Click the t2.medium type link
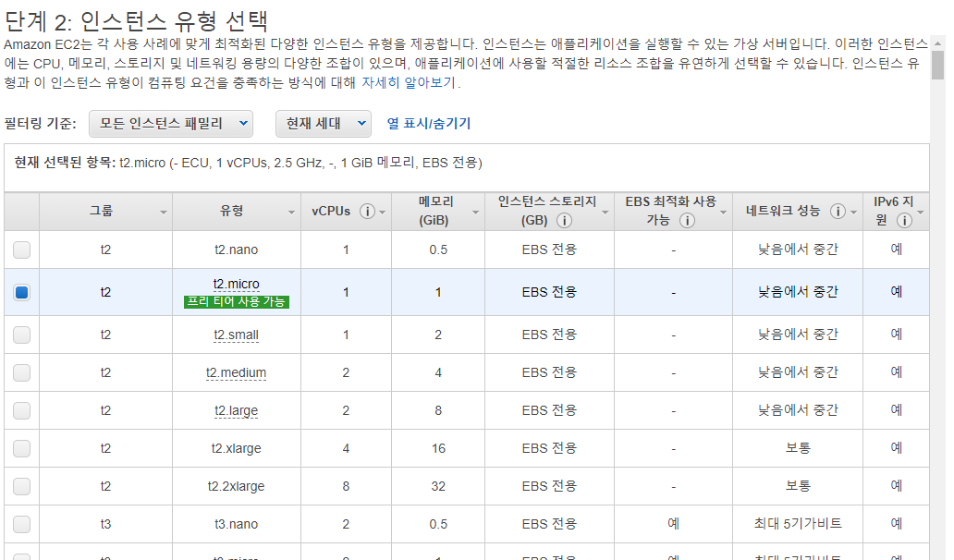954x560 pixels. 236,372
